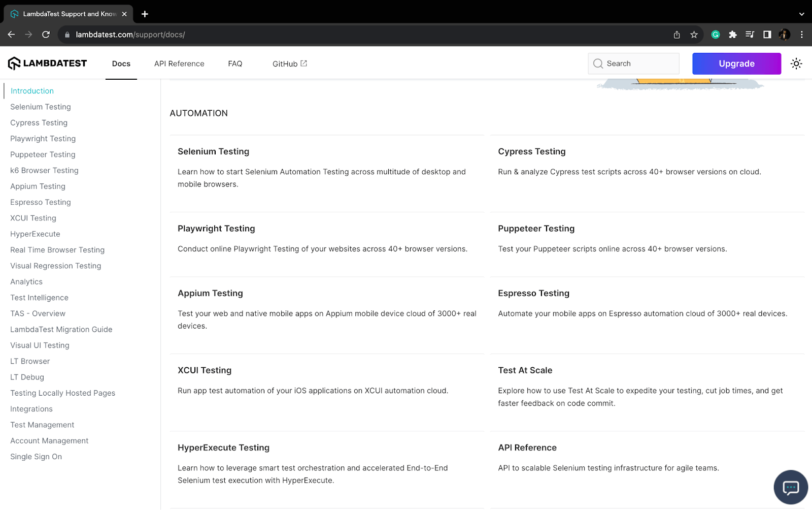
Task: Open the Selenium Testing sidebar link
Action: [40, 107]
